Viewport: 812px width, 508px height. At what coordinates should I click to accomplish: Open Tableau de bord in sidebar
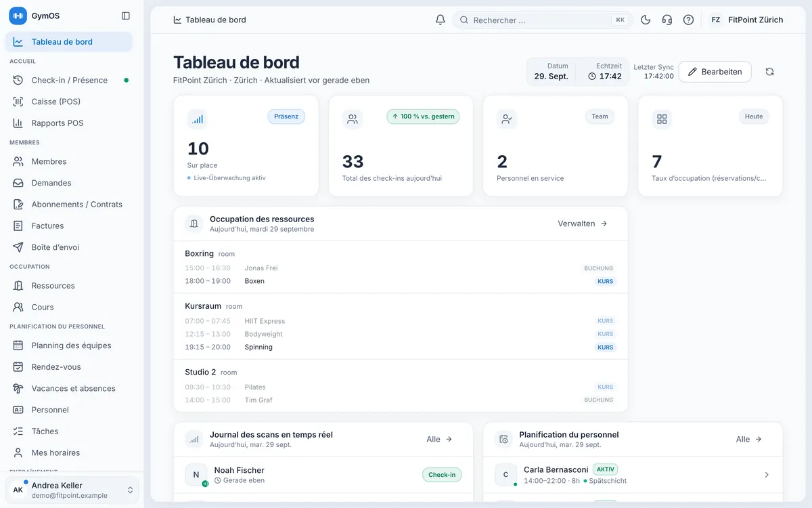pyautogui.click(x=69, y=42)
